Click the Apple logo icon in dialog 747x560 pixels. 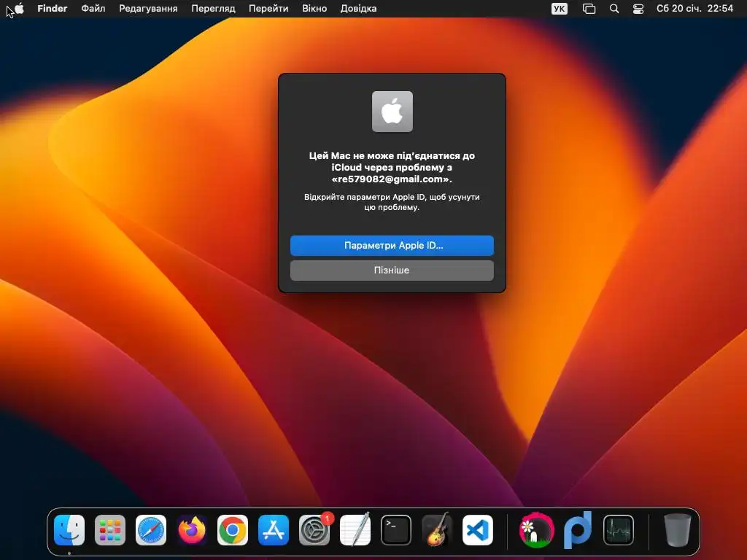click(x=392, y=112)
